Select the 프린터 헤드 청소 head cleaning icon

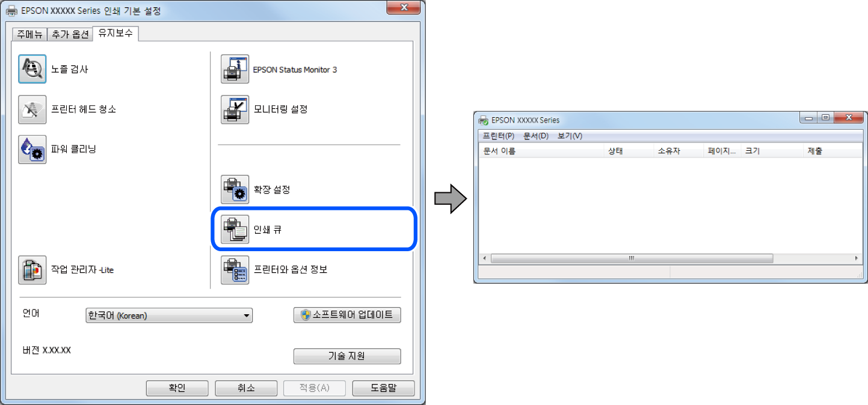click(x=32, y=109)
